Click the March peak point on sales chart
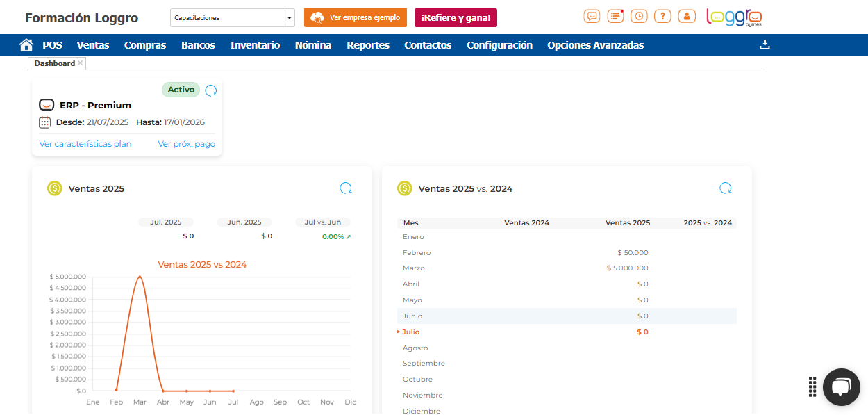 coord(140,277)
